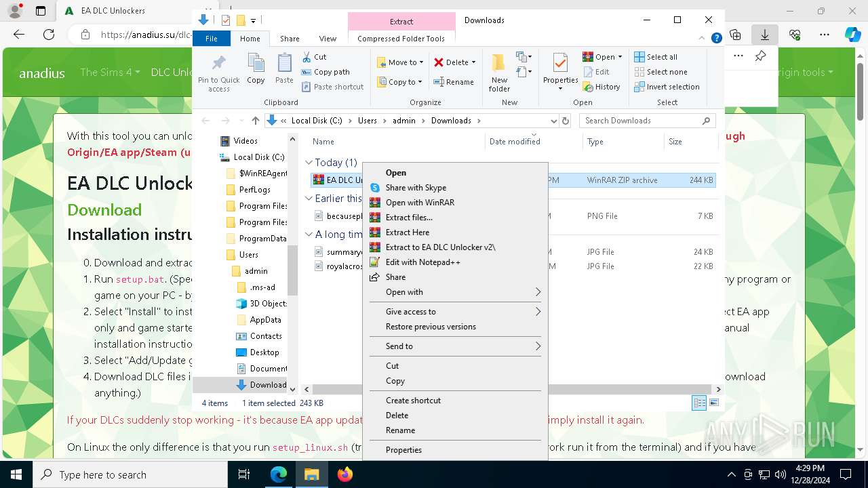Open address bar history dropdown
This screenshot has height=488, width=868.
(553, 121)
